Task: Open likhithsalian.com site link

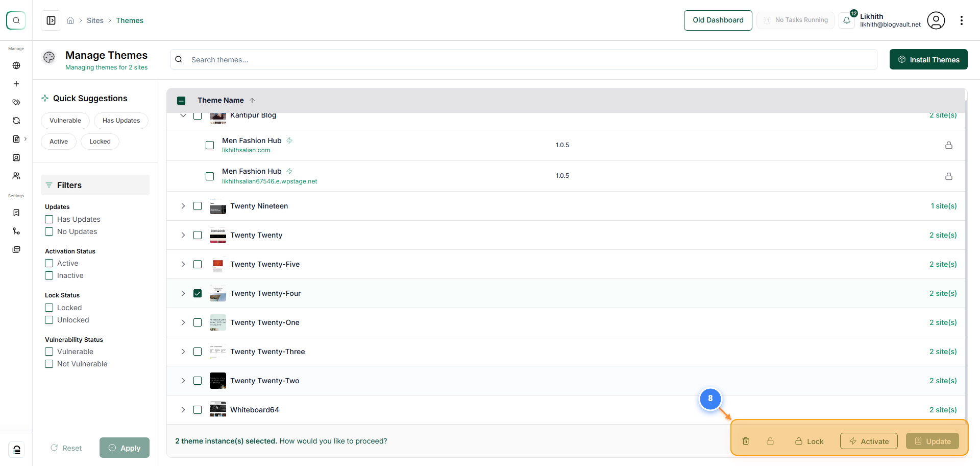Action: pyautogui.click(x=246, y=150)
